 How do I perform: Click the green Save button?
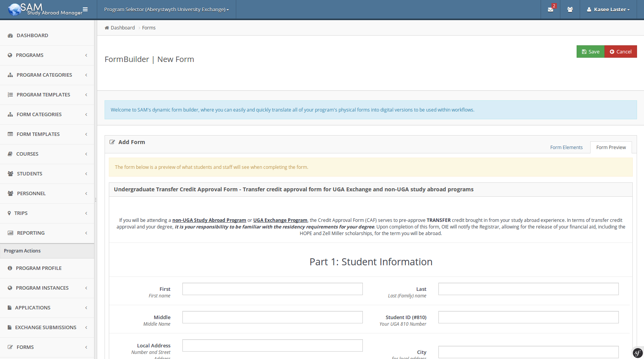click(x=591, y=52)
